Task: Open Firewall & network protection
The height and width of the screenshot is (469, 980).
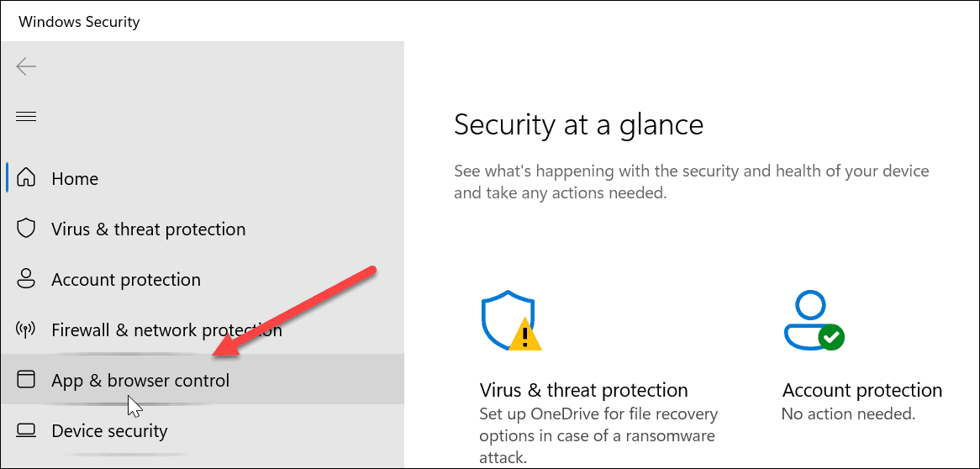Action: 166,330
